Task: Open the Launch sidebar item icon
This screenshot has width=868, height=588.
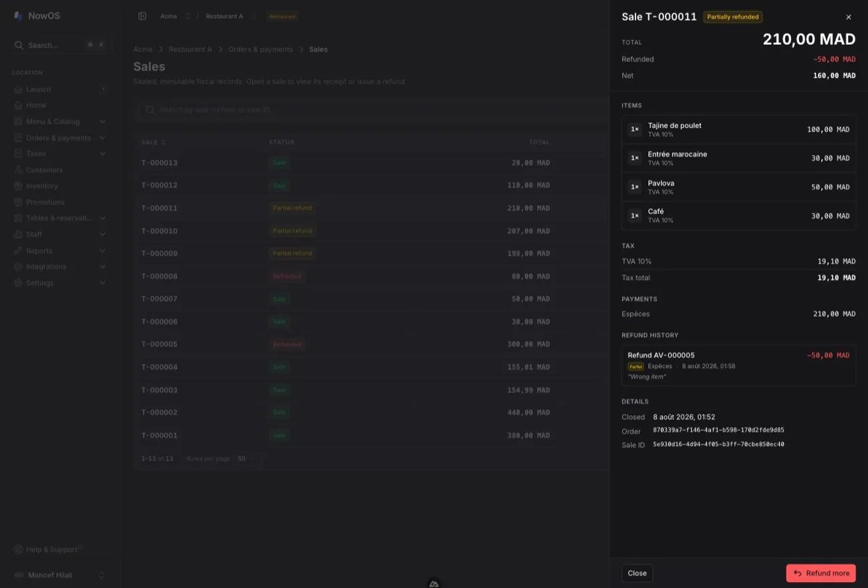Action: click(x=19, y=89)
